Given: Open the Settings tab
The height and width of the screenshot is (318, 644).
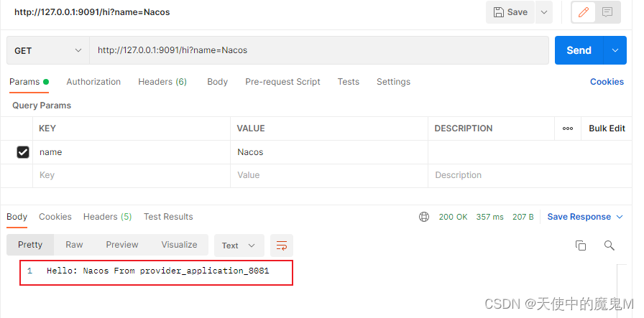Looking at the screenshot, I should pyautogui.click(x=393, y=82).
